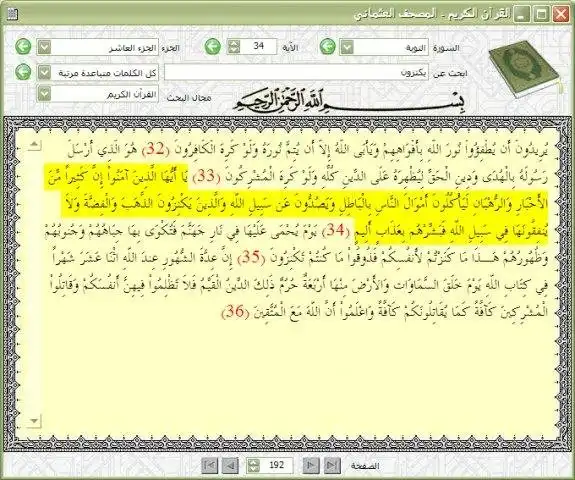Click the green go arrow beside the Surah dropdown
The height and width of the screenshot is (480, 575).
327,47
